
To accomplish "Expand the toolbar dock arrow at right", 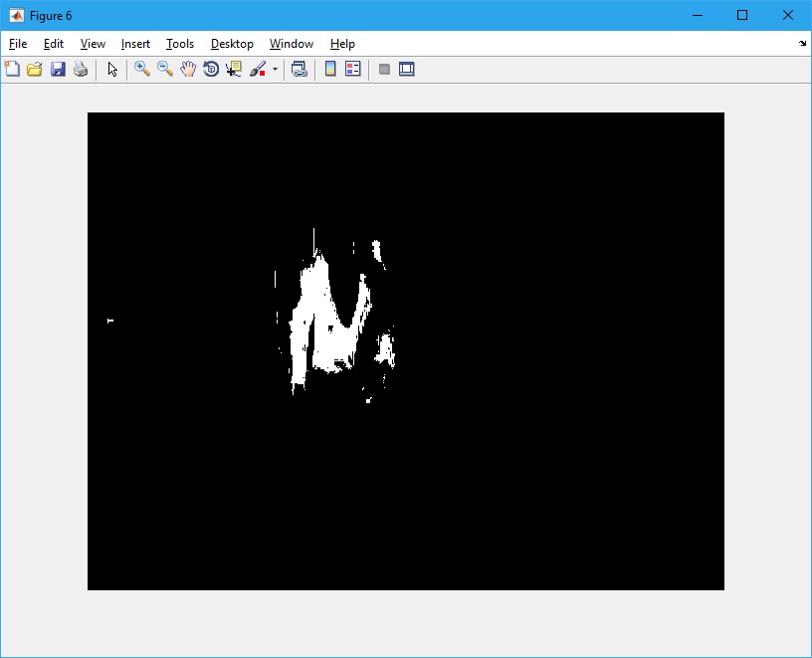I will pyautogui.click(x=802, y=44).
